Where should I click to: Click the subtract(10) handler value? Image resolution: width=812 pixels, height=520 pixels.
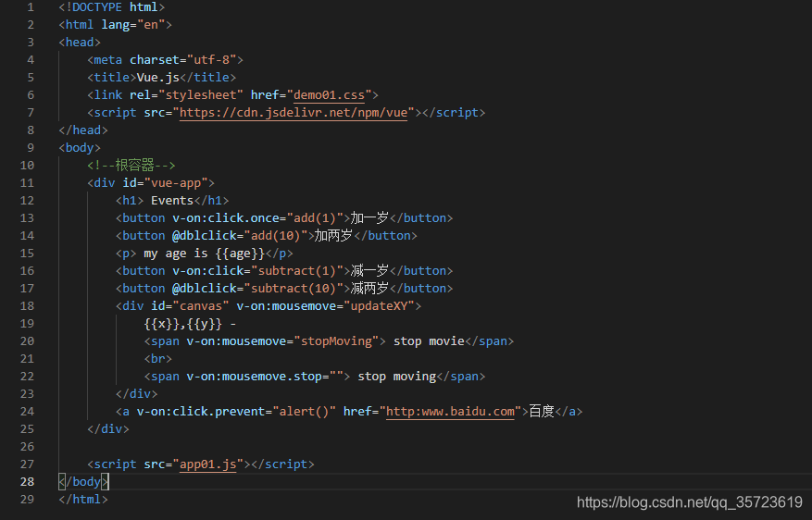pos(294,288)
